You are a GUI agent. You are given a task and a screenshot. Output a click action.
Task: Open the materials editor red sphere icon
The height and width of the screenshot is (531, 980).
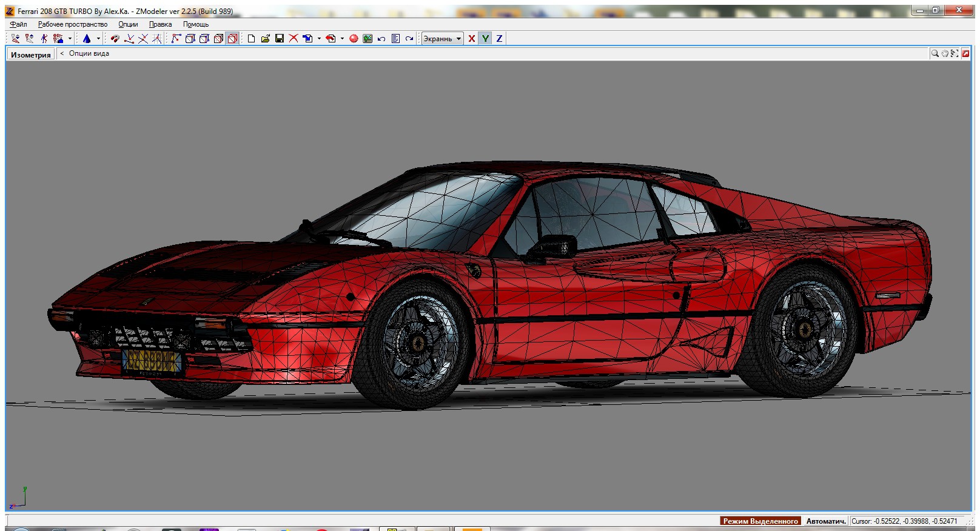(354, 39)
